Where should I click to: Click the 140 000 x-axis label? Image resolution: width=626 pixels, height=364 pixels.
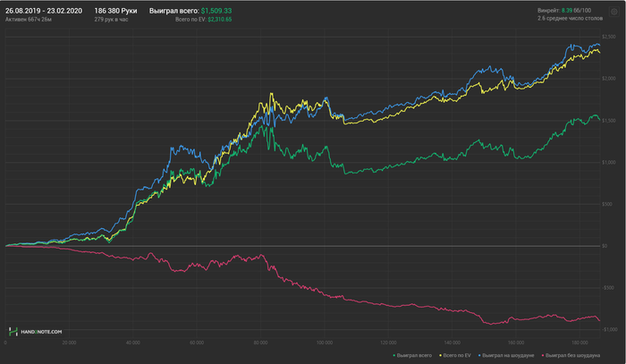pyautogui.click(x=452, y=343)
